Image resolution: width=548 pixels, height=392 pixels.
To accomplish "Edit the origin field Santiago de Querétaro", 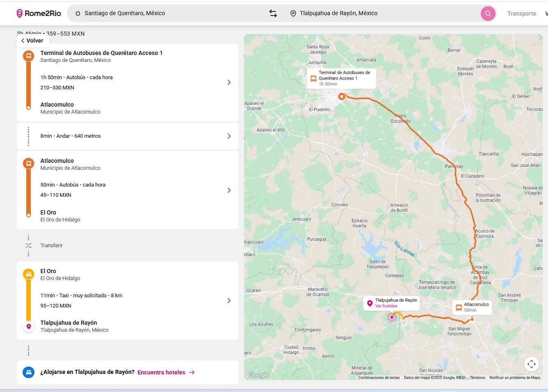I will pyautogui.click(x=164, y=14).
